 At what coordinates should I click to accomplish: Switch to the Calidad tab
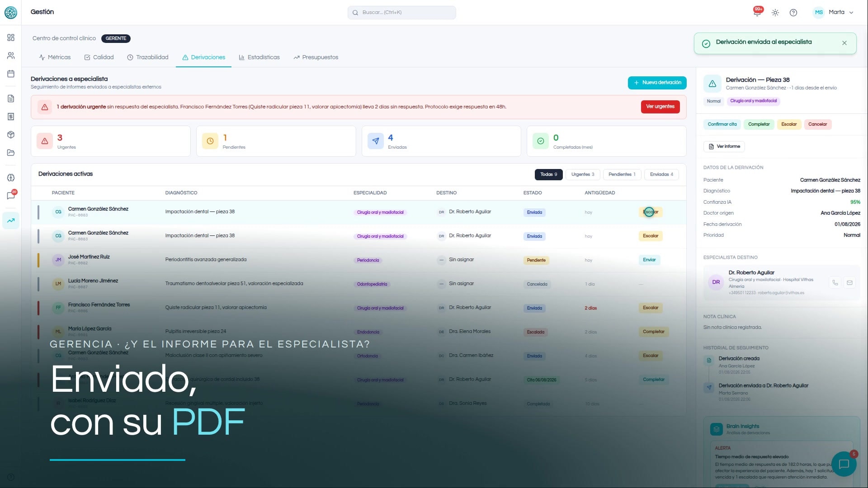click(99, 57)
